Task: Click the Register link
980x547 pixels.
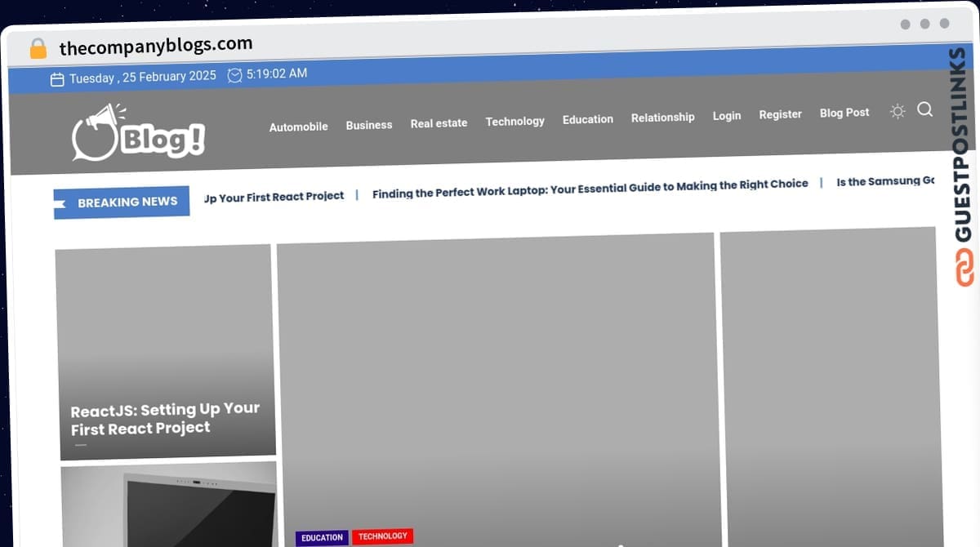Action: [x=780, y=114]
